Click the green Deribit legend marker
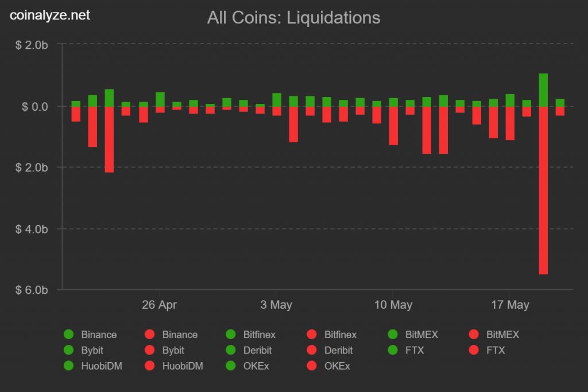Image resolution: width=588 pixels, height=392 pixels. coord(231,350)
